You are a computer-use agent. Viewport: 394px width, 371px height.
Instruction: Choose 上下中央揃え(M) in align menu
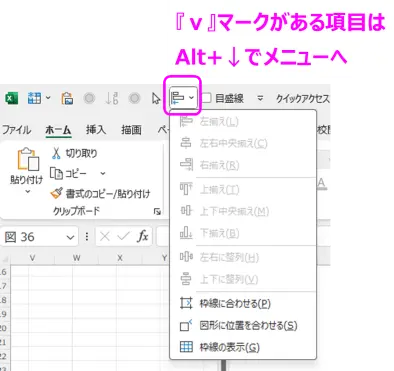(243, 211)
